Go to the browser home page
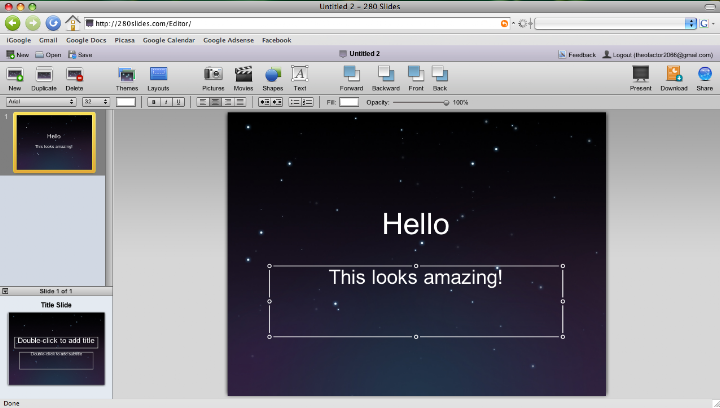This screenshot has width=720, height=408. click(73, 23)
